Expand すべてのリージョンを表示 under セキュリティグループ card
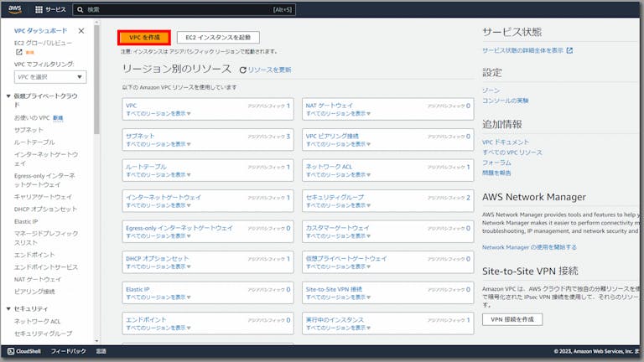644x362 pixels. (338, 205)
